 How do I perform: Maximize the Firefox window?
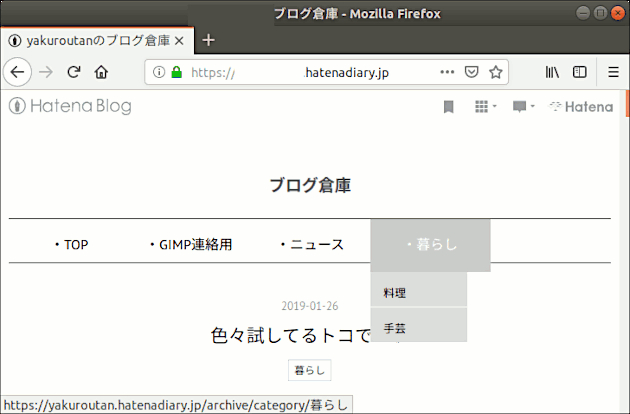(x=600, y=13)
